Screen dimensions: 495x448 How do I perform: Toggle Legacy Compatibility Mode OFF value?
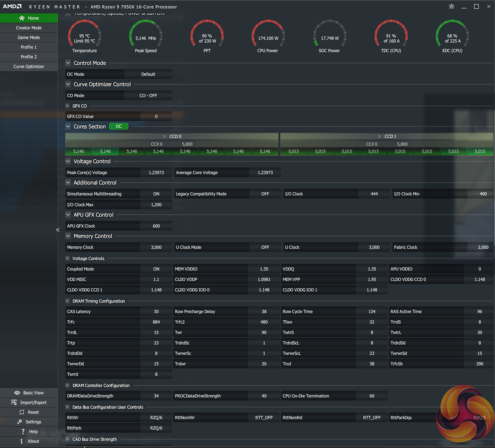click(265, 194)
